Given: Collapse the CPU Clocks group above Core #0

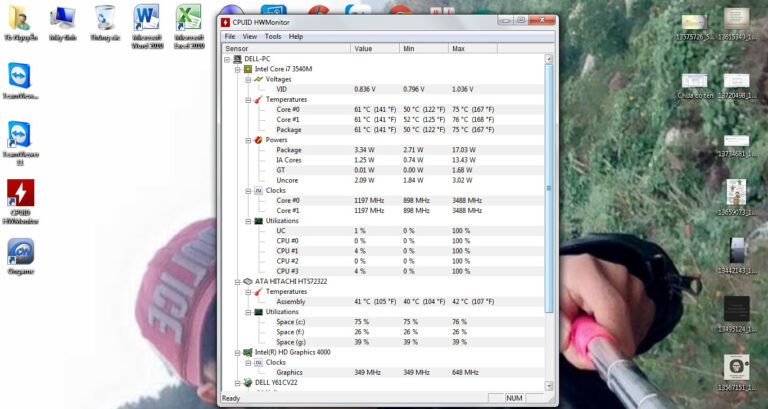Looking at the screenshot, I should (248, 191).
